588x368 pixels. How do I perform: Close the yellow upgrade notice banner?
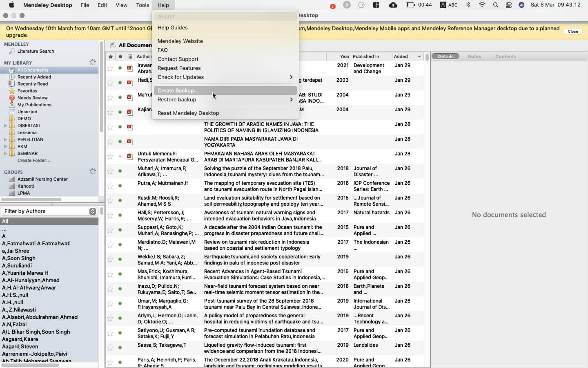(573, 31)
